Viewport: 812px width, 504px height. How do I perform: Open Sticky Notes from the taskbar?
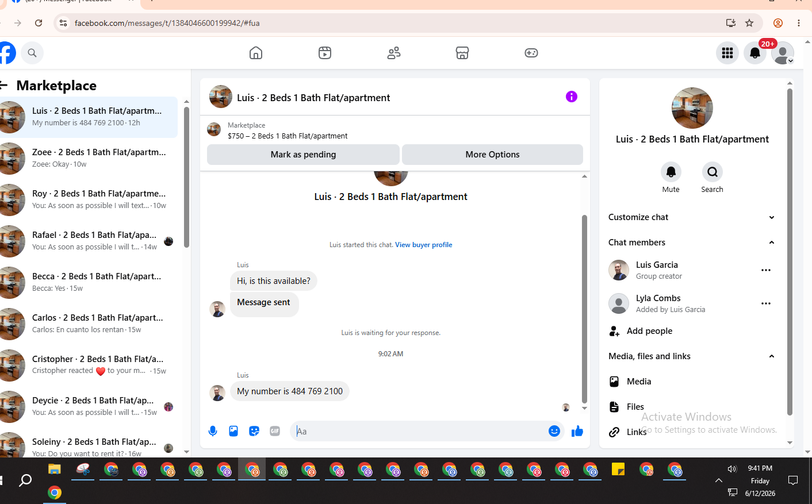(x=618, y=470)
